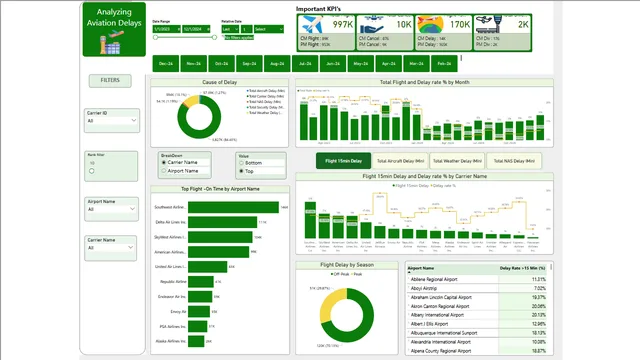The image size is (640, 360).
Task: Switch to Total NAS Delay (Min) tab
Action: (x=514, y=161)
